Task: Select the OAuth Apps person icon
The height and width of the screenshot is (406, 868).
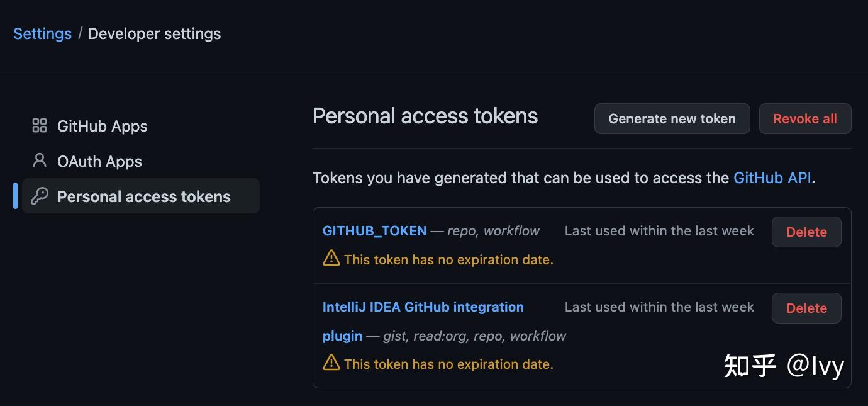Action: pos(39,161)
